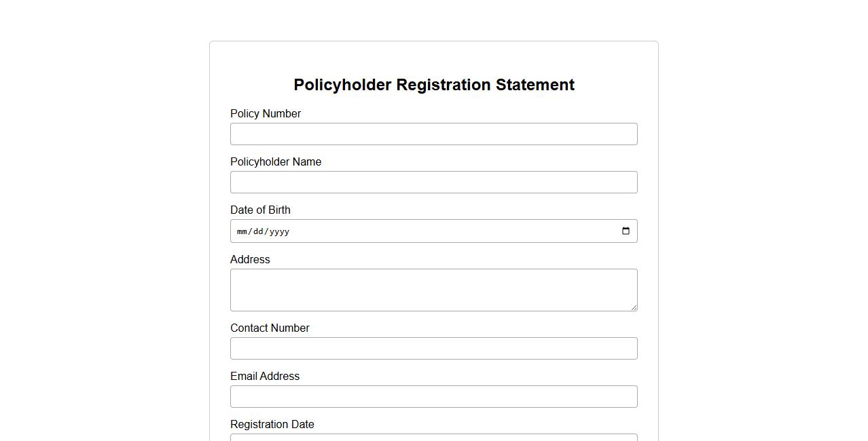
Task: Click the Email Address text field
Action: (x=433, y=397)
